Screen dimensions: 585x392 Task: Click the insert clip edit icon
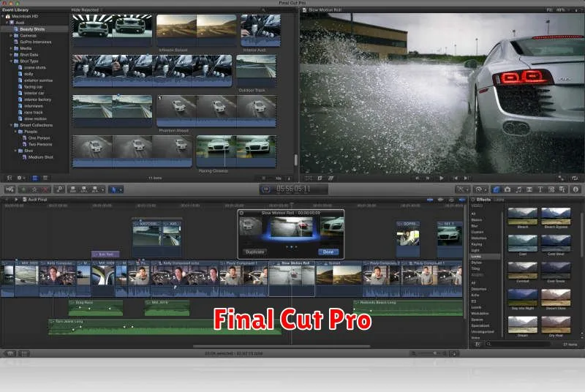(84, 189)
